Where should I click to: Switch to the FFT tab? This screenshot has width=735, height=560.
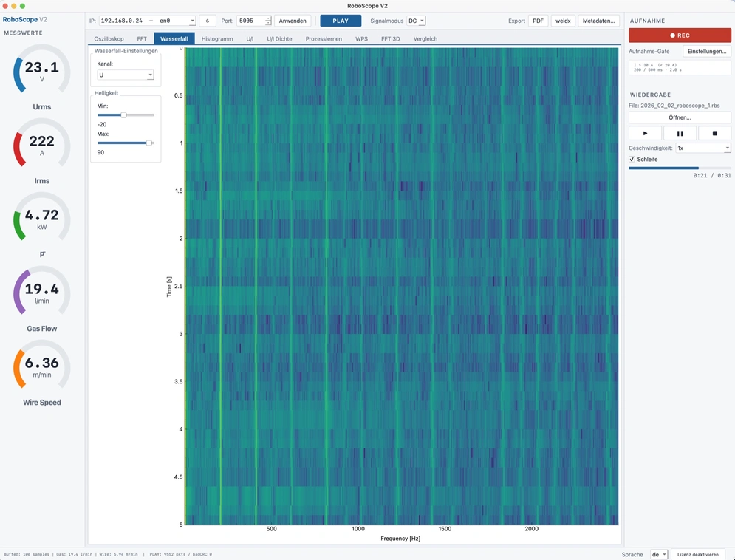tap(142, 39)
